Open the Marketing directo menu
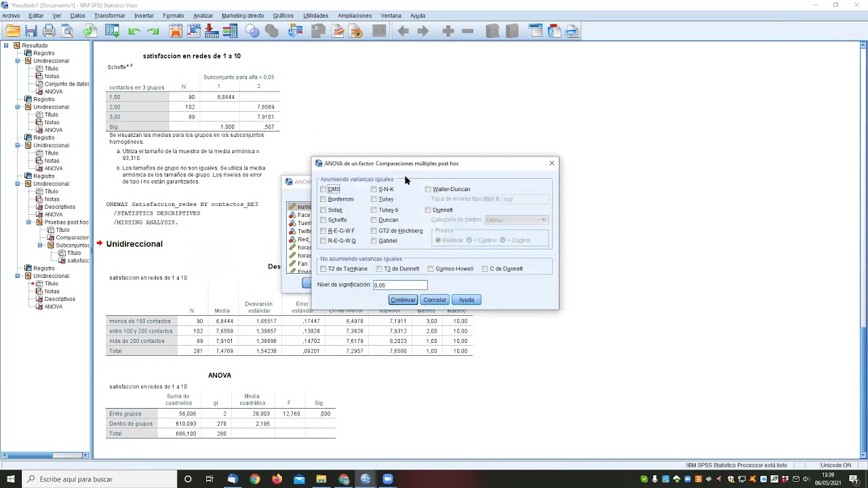 coord(243,16)
